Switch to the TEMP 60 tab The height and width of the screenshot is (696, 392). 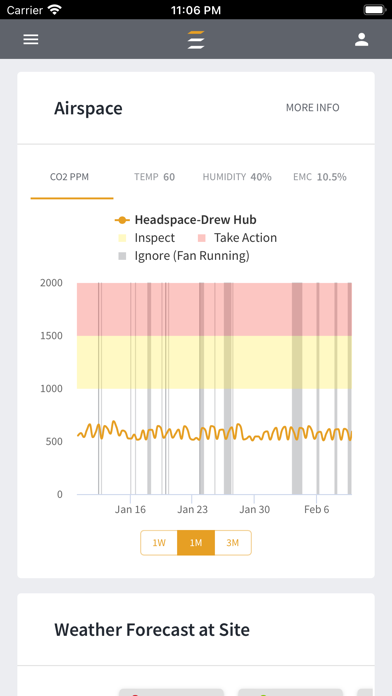point(154,177)
